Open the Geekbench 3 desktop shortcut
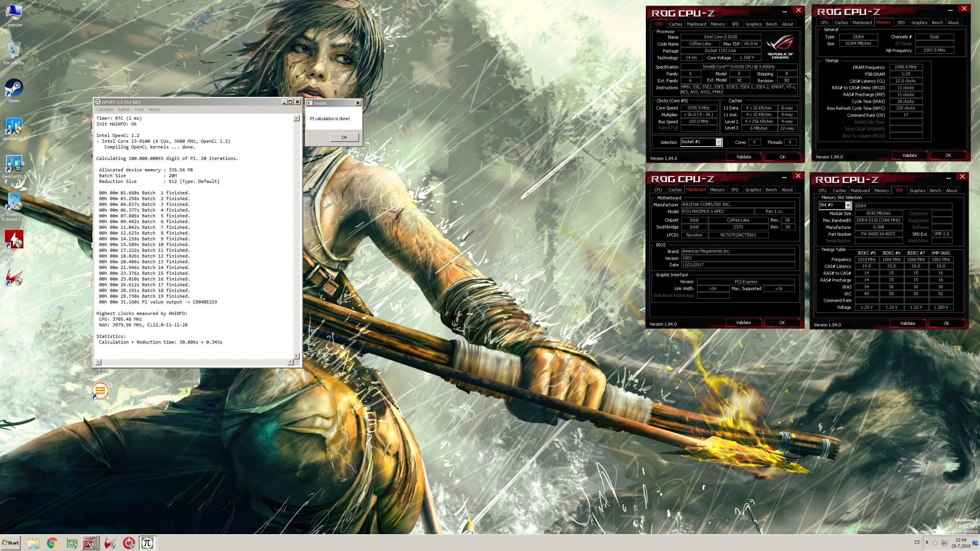This screenshot has width=980, height=551. point(14,167)
